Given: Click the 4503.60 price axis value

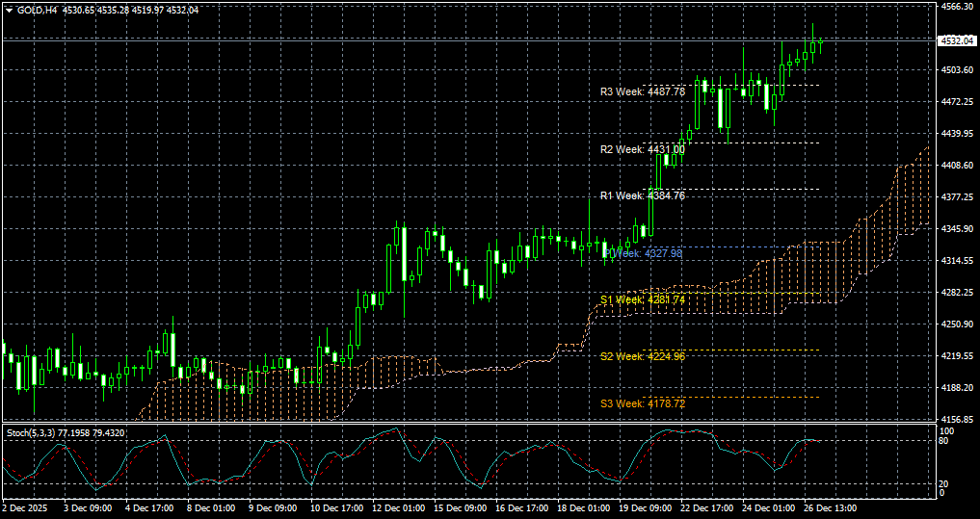Looking at the screenshot, I should (x=956, y=69).
